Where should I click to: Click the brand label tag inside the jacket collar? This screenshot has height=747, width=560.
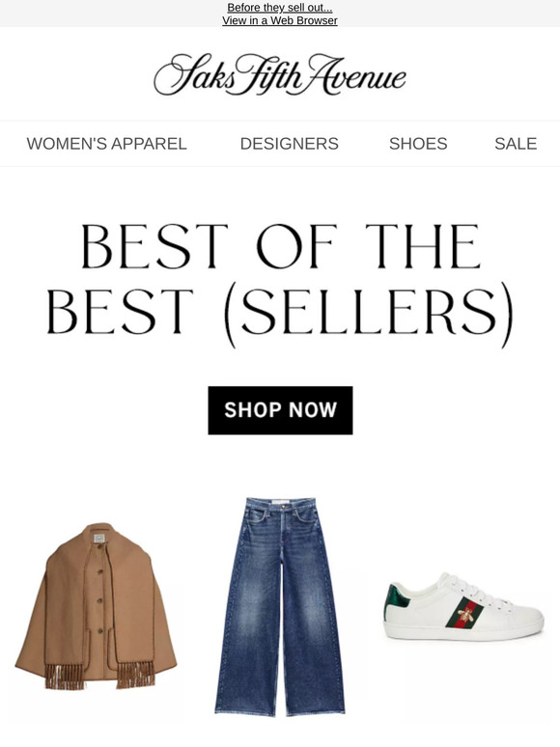[x=99, y=539]
